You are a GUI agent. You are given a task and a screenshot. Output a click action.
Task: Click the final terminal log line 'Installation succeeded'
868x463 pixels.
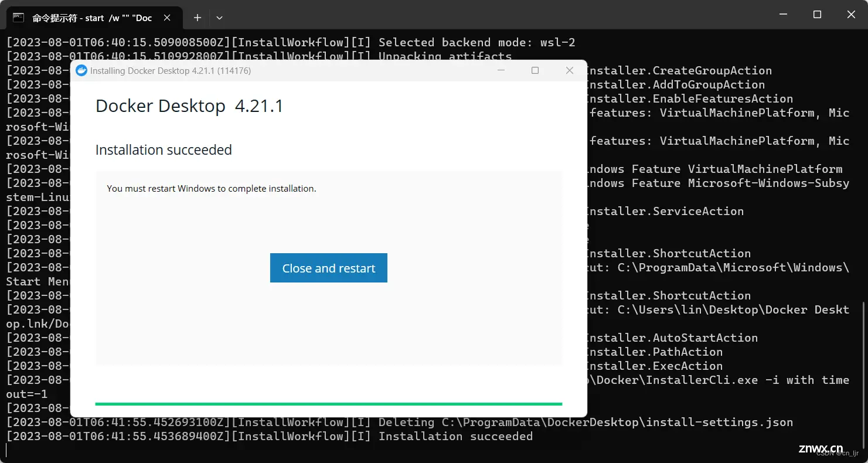coord(455,436)
